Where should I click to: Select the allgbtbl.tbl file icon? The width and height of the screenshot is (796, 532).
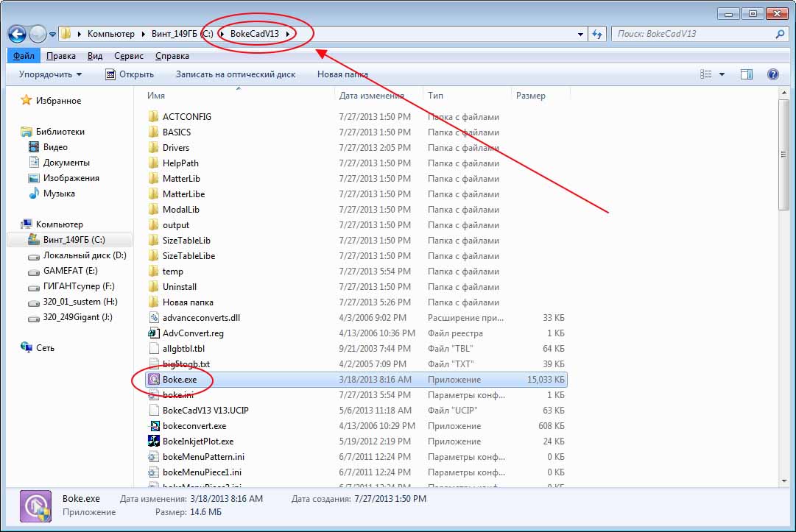154,349
